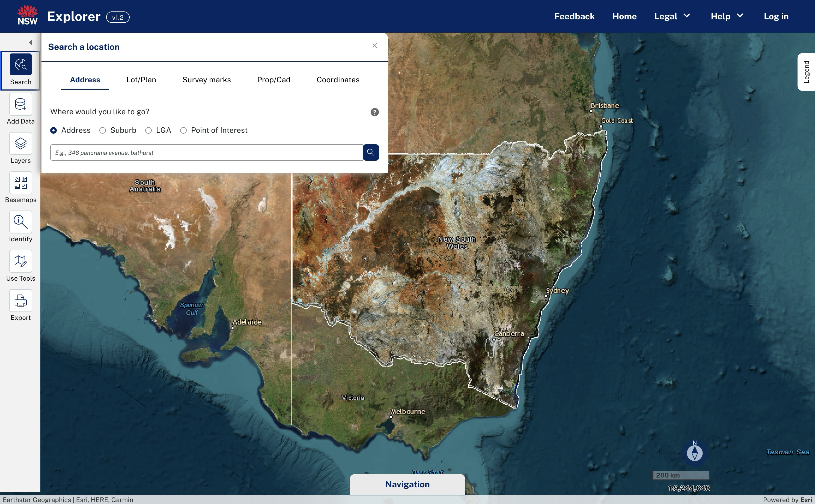Click the blue search magnifier button
Viewport: 815px width, 504px height.
point(371,152)
